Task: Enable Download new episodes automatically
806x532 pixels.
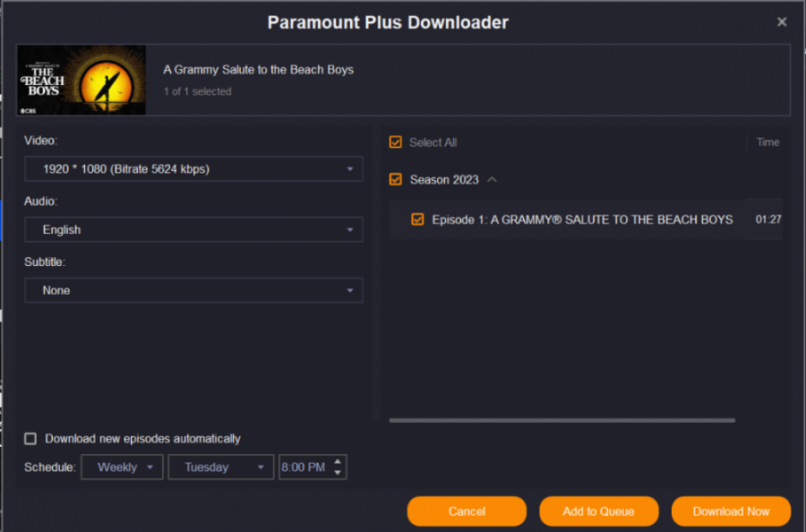Action: tap(30, 439)
